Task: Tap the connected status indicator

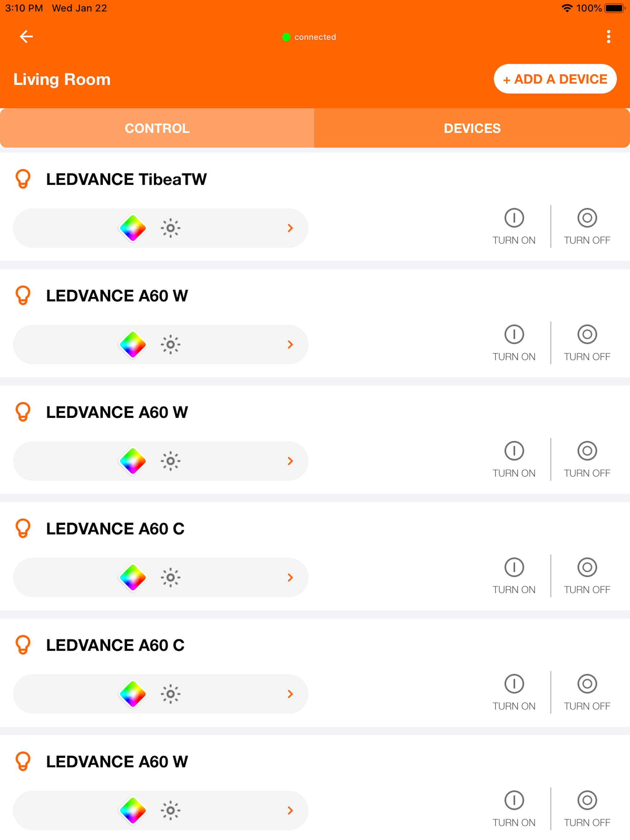Action: [309, 37]
